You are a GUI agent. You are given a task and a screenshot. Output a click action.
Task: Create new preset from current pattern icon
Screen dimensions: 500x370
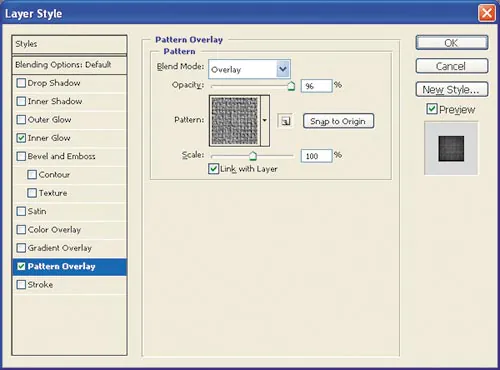tap(285, 121)
